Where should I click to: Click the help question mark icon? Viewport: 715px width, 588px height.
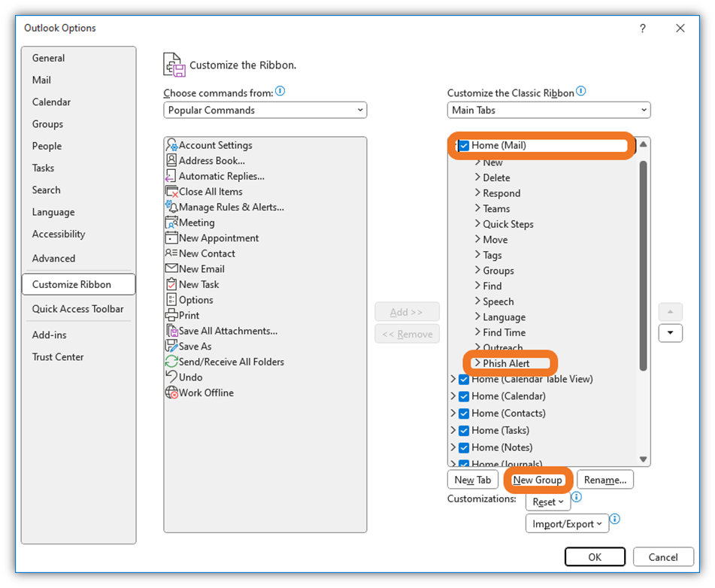[643, 29]
